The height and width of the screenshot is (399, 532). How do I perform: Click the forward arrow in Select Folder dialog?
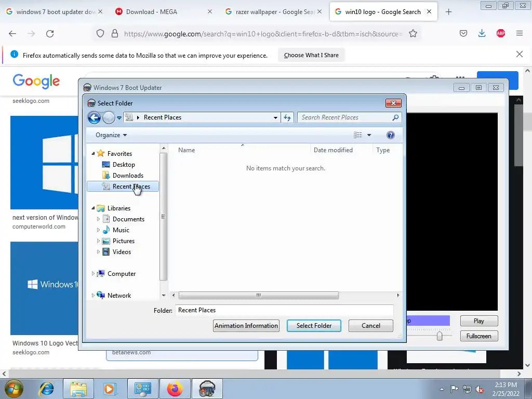click(109, 118)
